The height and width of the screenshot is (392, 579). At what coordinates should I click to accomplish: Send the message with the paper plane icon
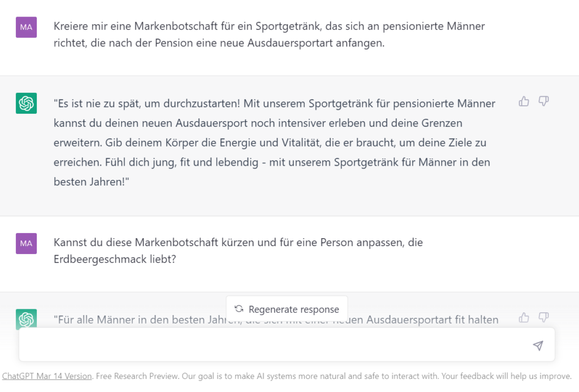coord(538,346)
